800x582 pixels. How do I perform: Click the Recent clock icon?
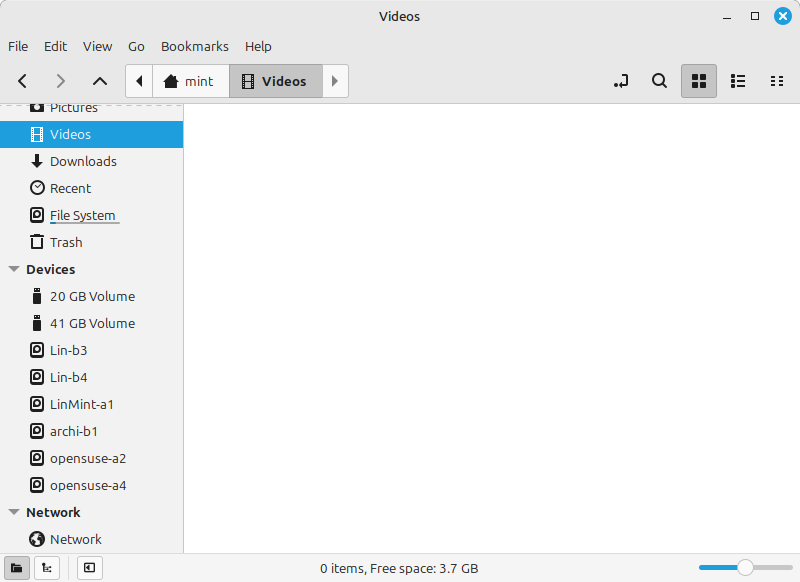click(x=37, y=188)
